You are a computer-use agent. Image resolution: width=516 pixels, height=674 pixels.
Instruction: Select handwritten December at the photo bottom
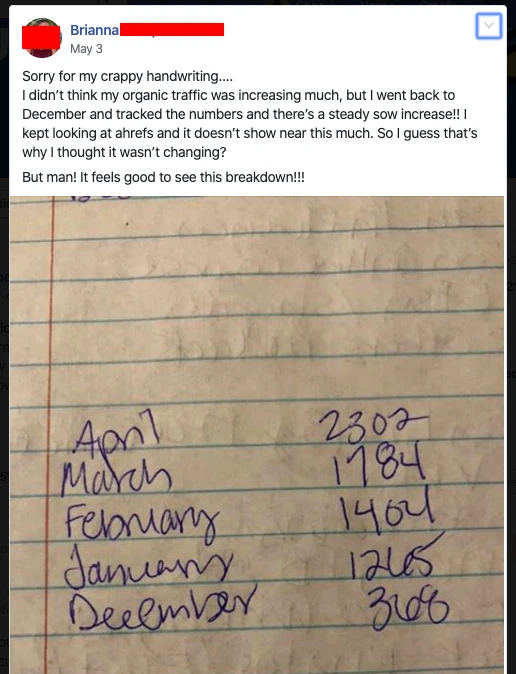click(x=162, y=607)
